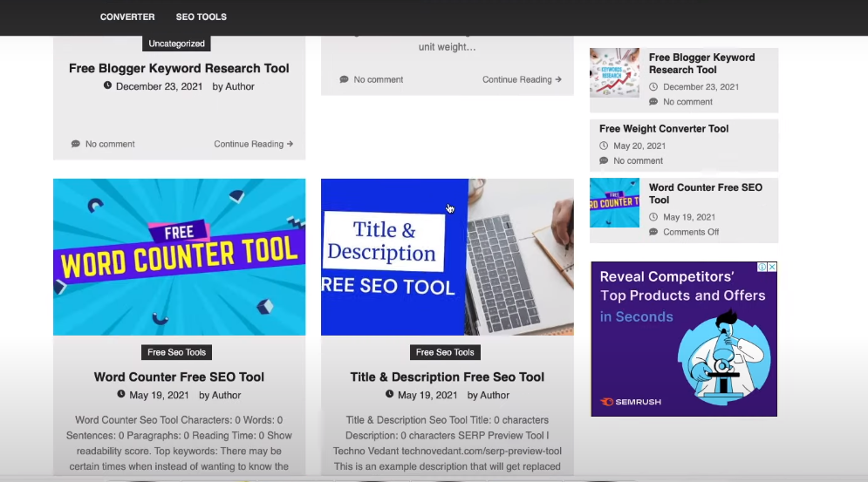Open the Semrush 'Reveal Competitors' ad banner

click(x=684, y=339)
